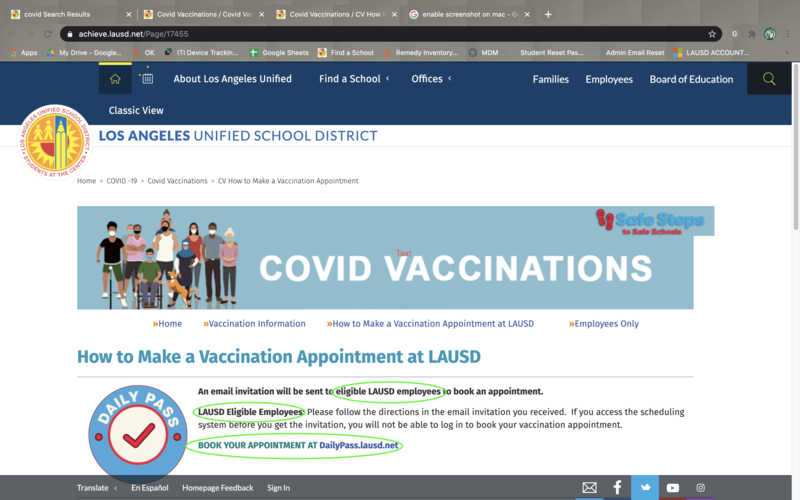Screen dimensions: 800x500
Task: Click the Home breadcrumb link
Action: click(86, 181)
